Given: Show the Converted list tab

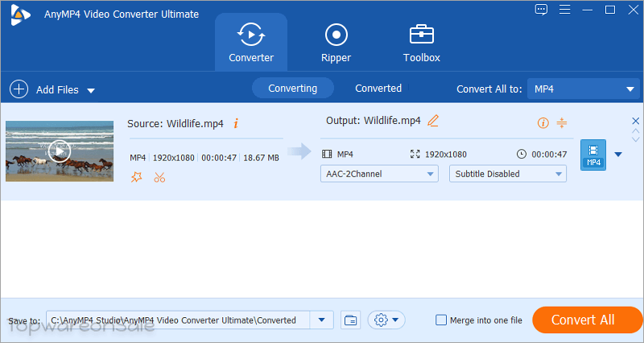Looking at the screenshot, I should (x=378, y=89).
